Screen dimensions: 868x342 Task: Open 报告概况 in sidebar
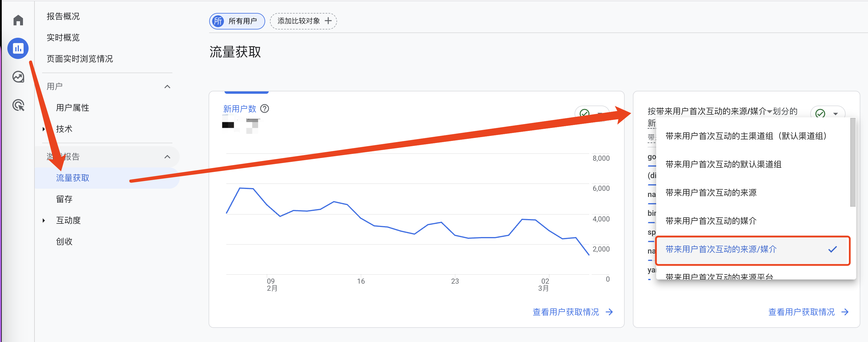coord(63,16)
